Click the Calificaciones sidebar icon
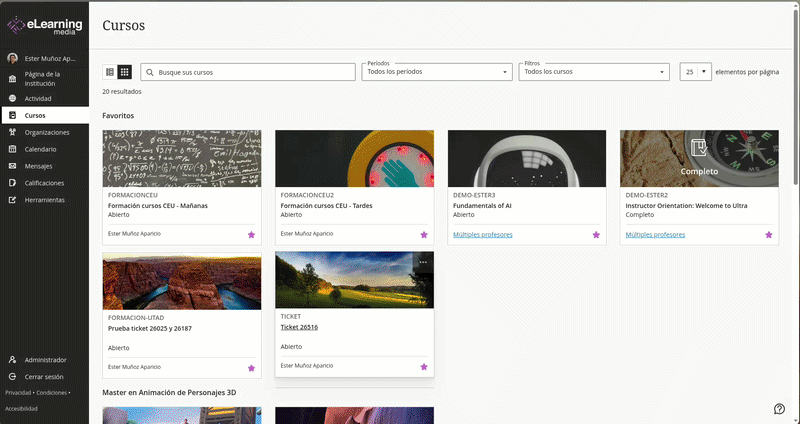 point(13,183)
